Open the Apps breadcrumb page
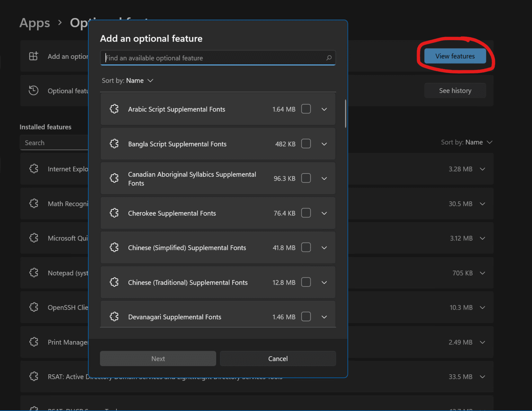 point(34,23)
